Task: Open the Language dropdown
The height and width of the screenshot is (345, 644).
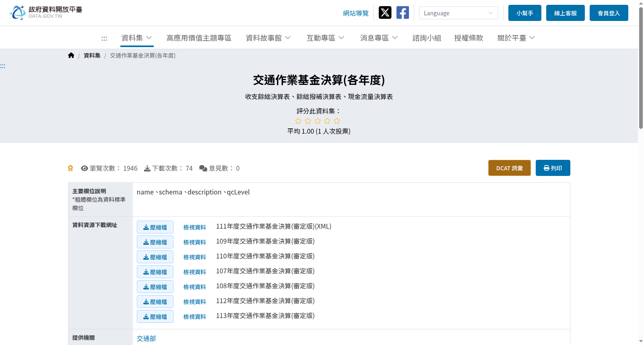Action: 458,13
